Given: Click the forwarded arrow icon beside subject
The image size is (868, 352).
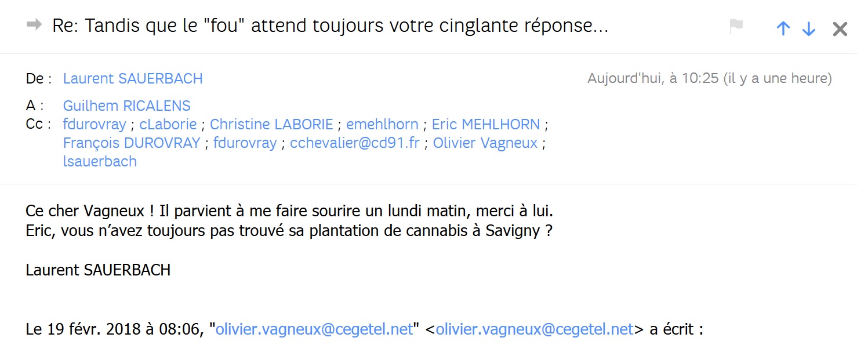Looking at the screenshot, I should [x=34, y=25].
